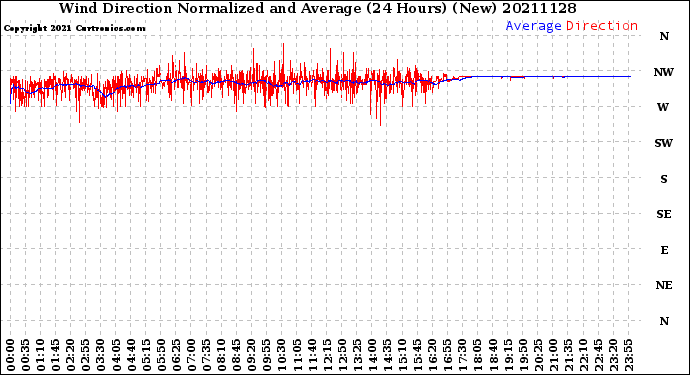Click the 14:00 time axis label
690x375 pixels.
[372, 356]
